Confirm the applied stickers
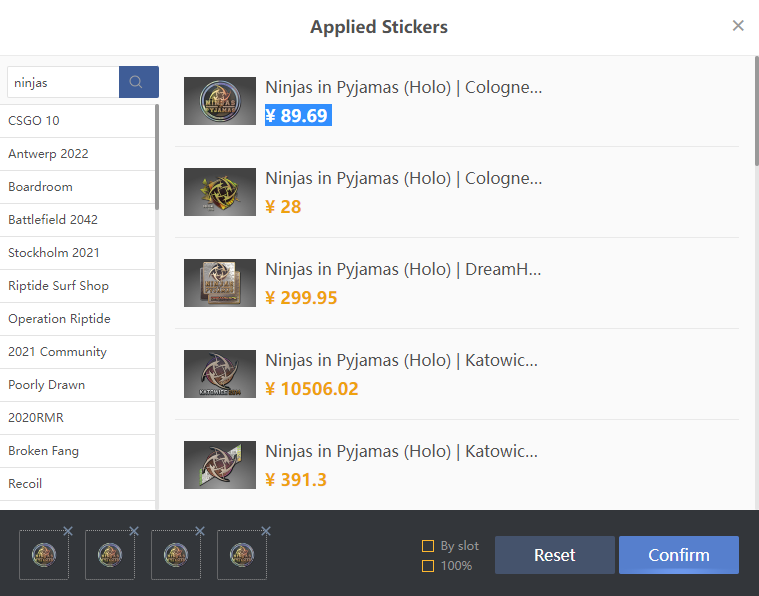 tap(678, 555)
